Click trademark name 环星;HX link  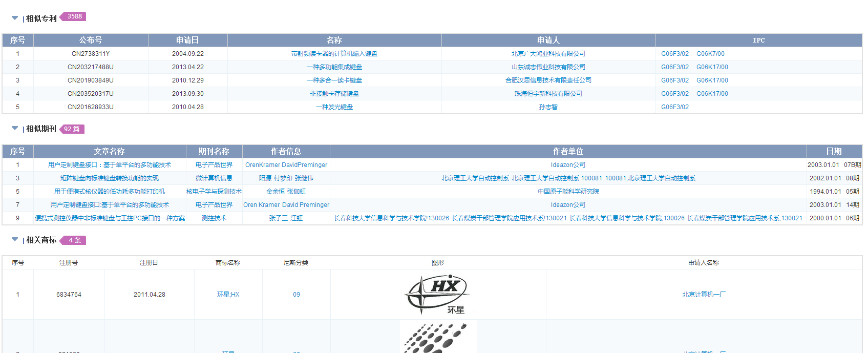click(228, 295)
